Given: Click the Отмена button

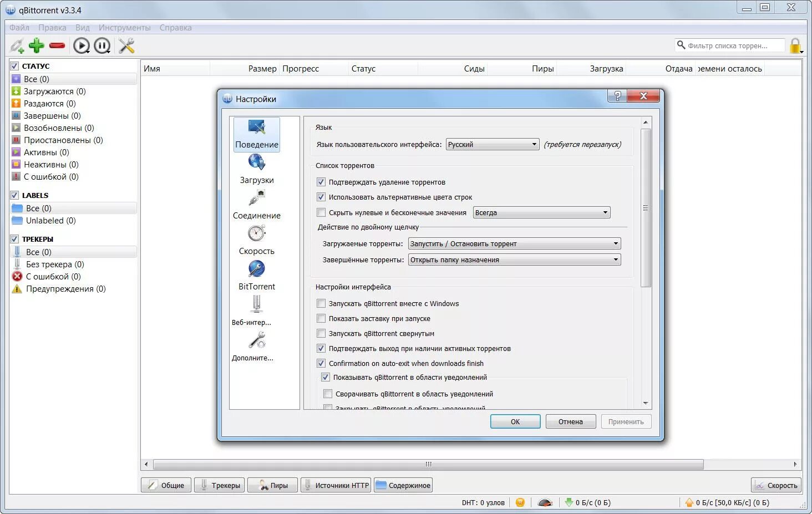Looking at the screenshot, I should pyautogui.click(x=571, y=422).
